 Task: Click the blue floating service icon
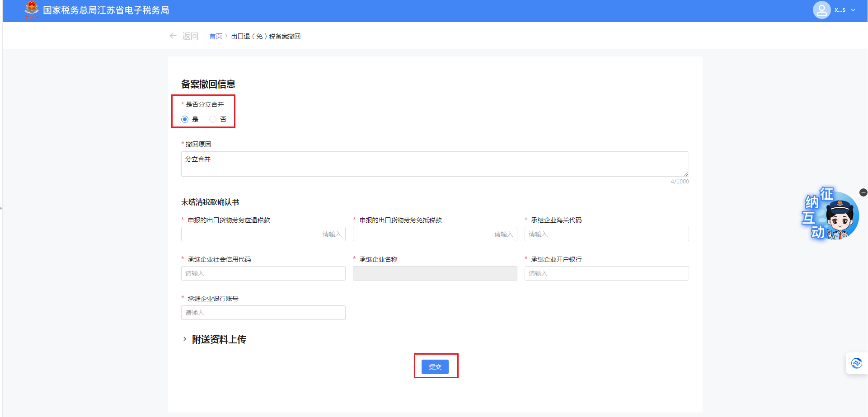tap(856, 363)
